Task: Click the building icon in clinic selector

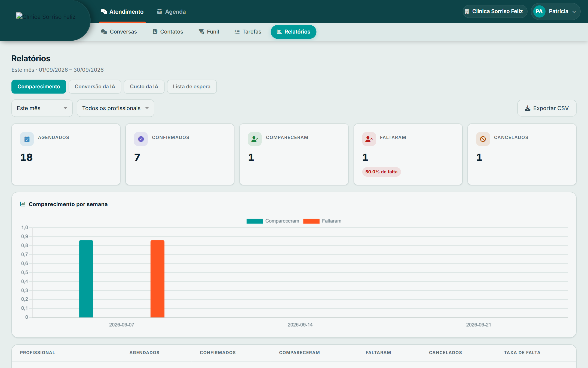Action: pos(467,11)
